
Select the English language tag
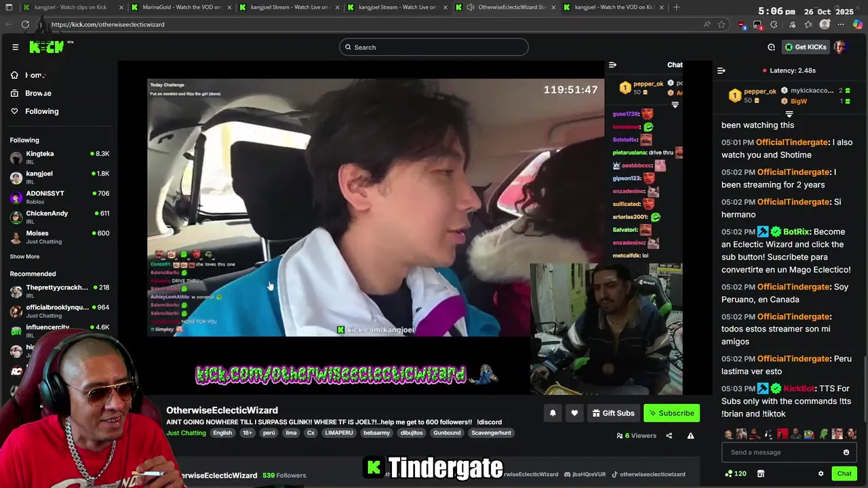point(222,432)
